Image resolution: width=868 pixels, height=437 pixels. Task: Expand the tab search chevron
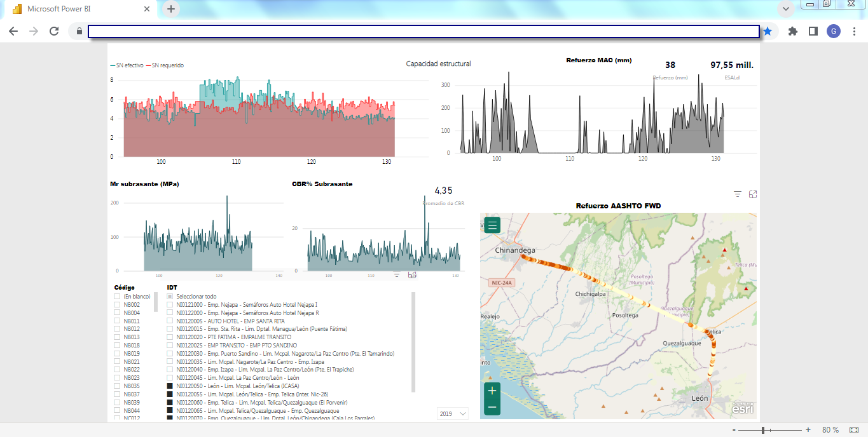(x=787, y=9)
